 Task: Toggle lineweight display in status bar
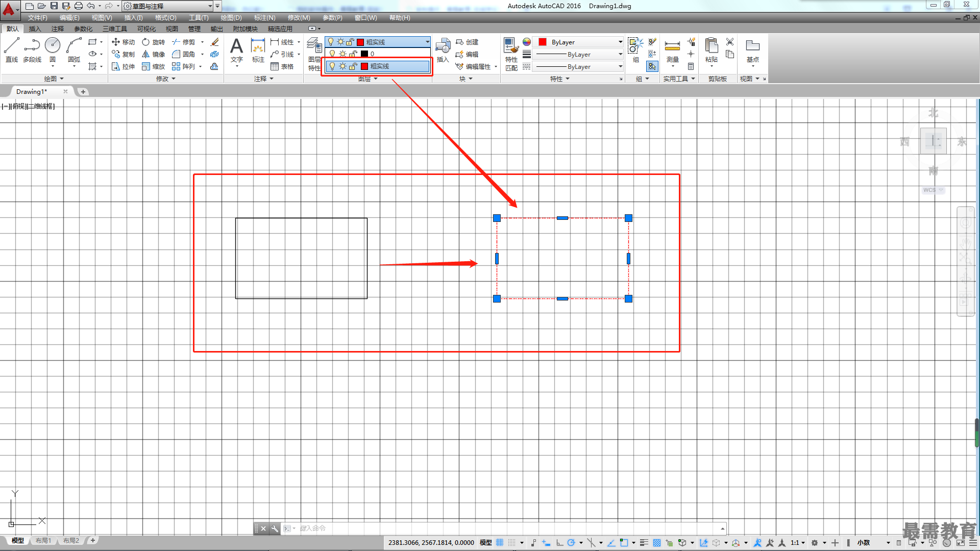pos(644,542)
